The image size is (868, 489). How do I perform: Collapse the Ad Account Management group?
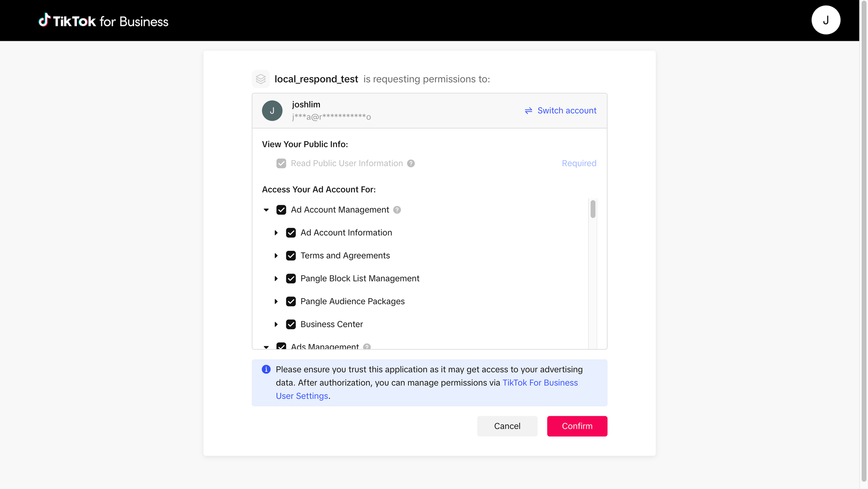(x=266, y=210)
